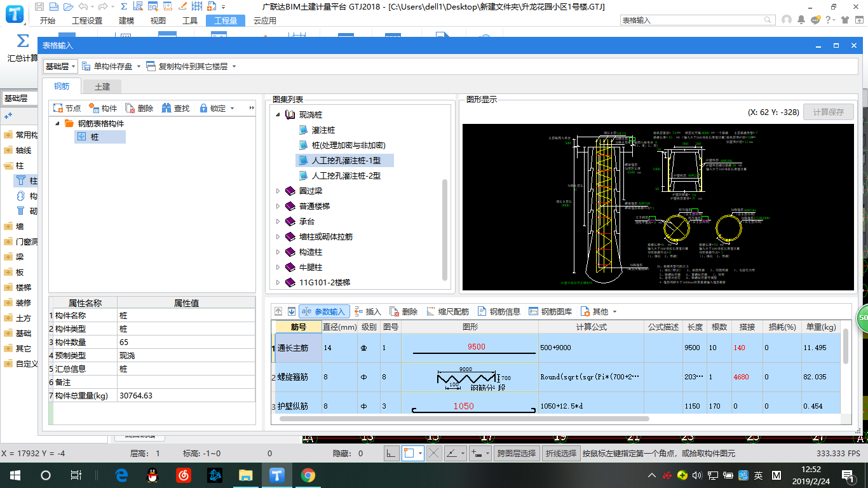868x488 pixels.
Task: Open the 工程设置 ribbon tab
Action: pos(87,20)
